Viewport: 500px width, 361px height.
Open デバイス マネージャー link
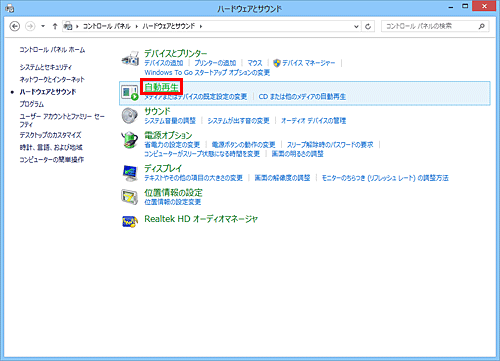point(309,63)
